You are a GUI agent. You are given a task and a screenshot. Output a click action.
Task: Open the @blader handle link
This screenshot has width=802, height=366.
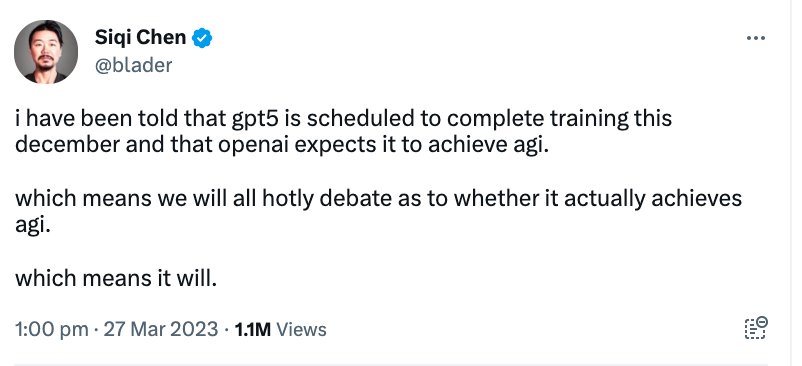tap(133, 65)
